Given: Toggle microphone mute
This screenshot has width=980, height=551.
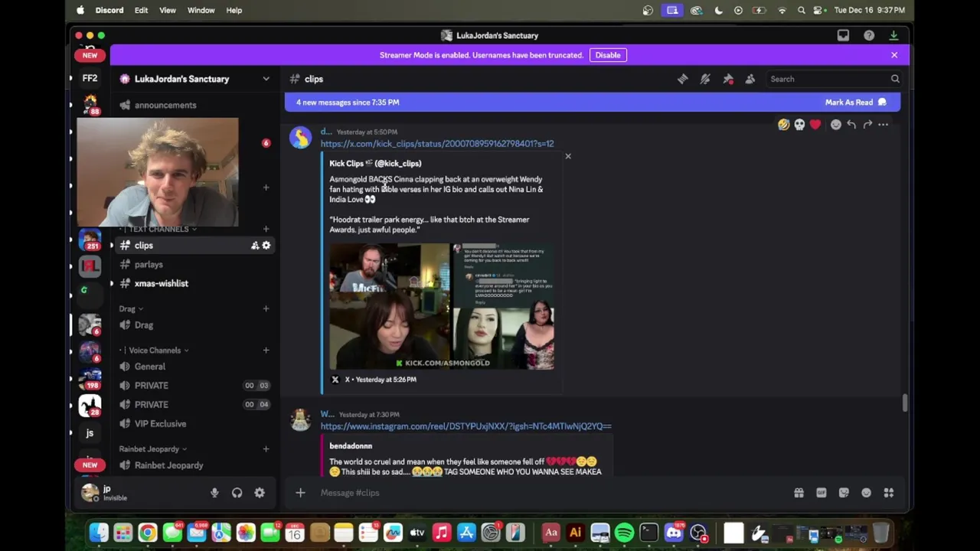Looking at the screenshot, I should [214, 493].
